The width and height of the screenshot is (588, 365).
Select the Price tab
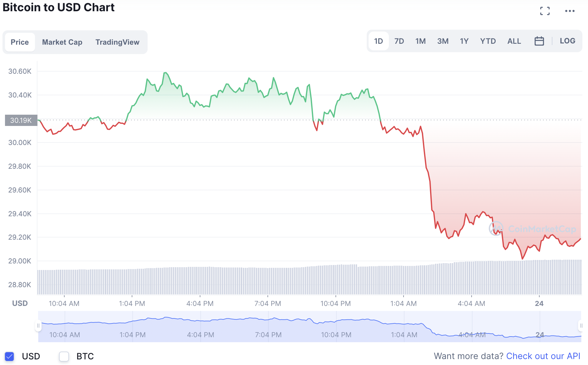[x=20, y=42]
